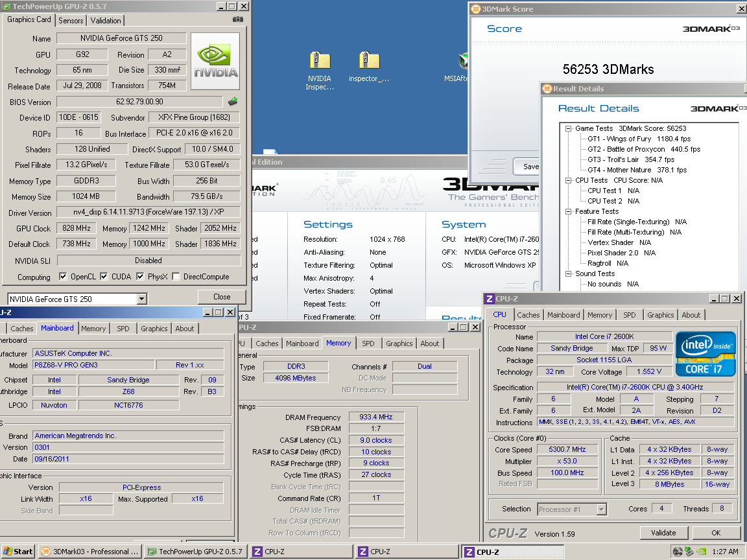Open Graphics tab in right CPU-Z window
This screenshot has width=747, height=560.
[x=660, y=315]
